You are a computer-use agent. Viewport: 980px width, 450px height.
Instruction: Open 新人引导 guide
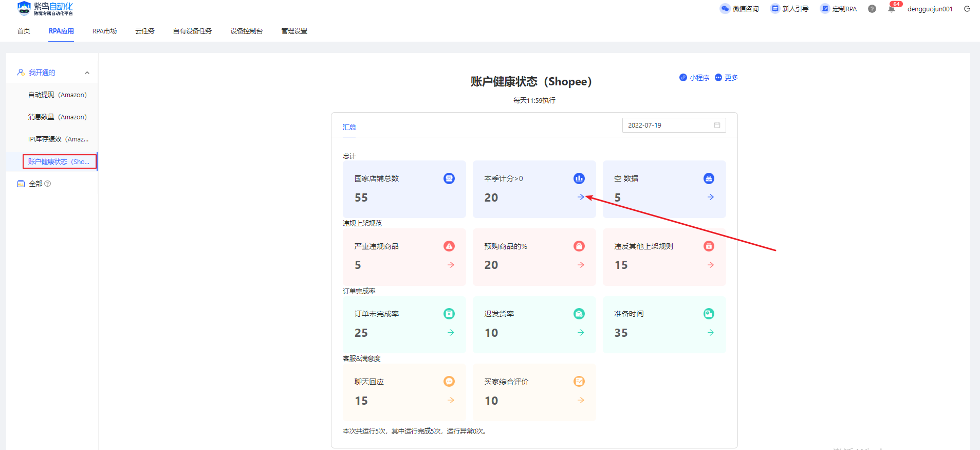pyautogui.click(x=789, y=9)
